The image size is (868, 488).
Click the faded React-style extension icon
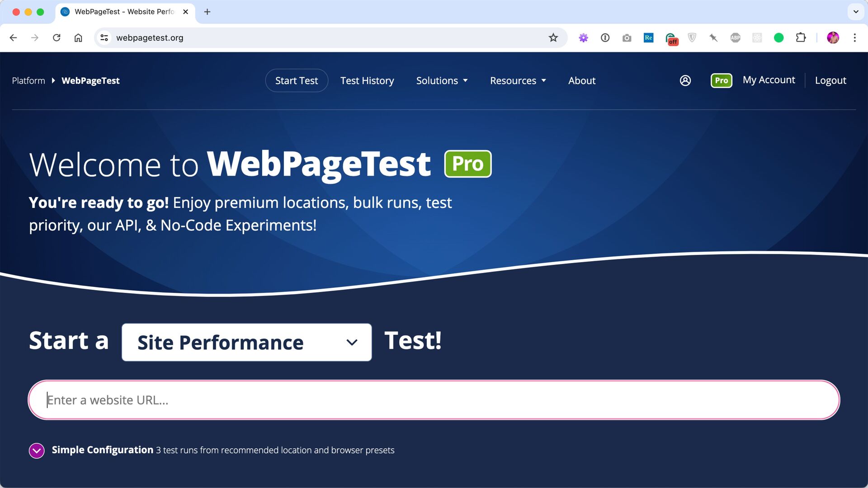pyautogui.click(x=757, y=38)
